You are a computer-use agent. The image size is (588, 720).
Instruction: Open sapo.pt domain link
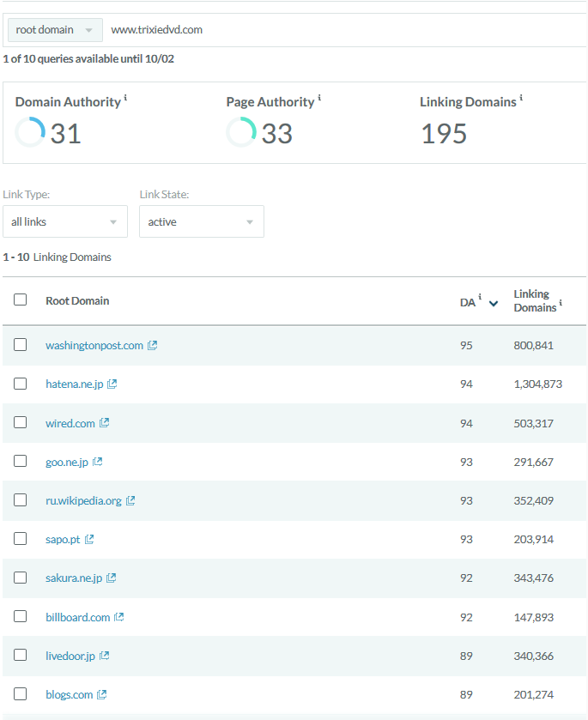63,539
